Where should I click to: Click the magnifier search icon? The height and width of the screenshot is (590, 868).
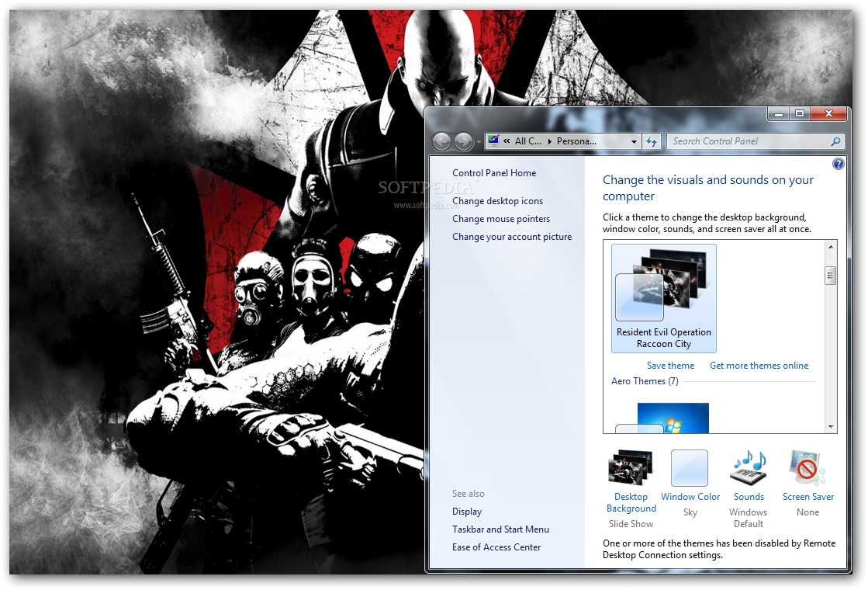point(836,141)
